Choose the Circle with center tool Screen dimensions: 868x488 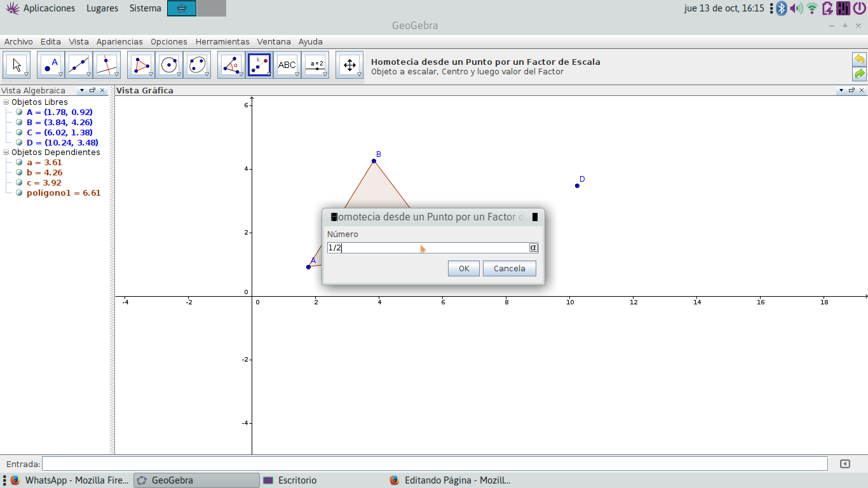[169, 65]
